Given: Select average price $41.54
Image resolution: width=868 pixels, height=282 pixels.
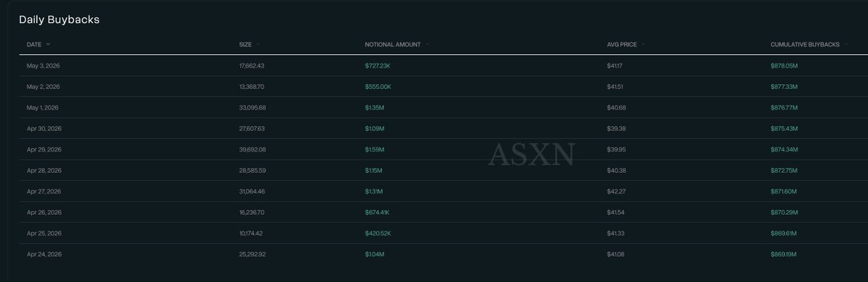Looking at the screenshot, I should pyautogui.click(x=616, y=213).
